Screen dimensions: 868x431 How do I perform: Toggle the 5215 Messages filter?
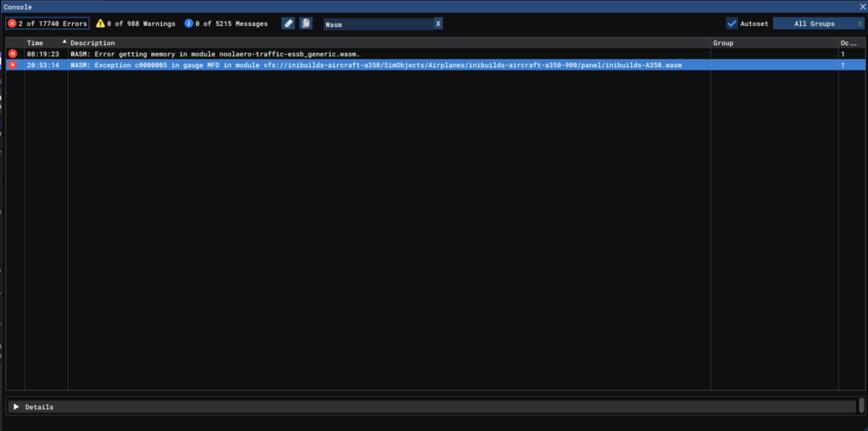[226, 23]
